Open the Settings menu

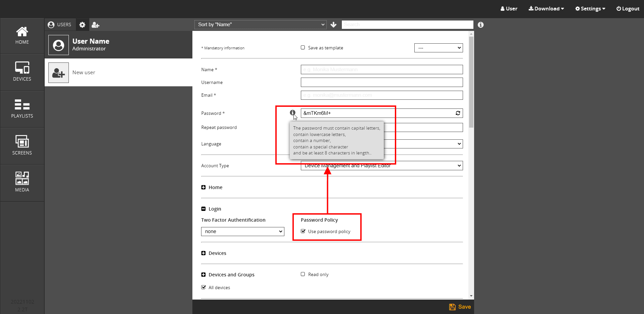tap(590, 9)
